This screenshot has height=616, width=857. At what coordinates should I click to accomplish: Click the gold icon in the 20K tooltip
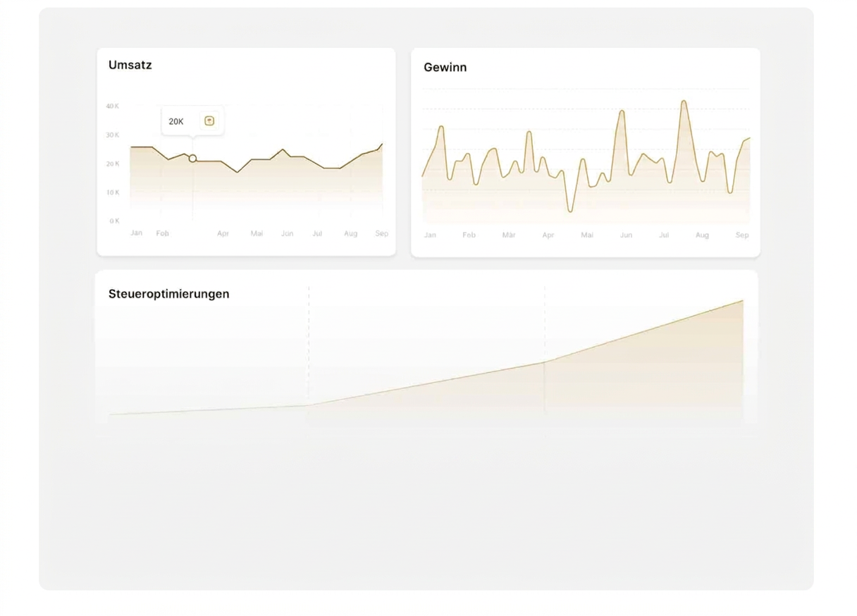pyautogui.click(x=209, y=121)
